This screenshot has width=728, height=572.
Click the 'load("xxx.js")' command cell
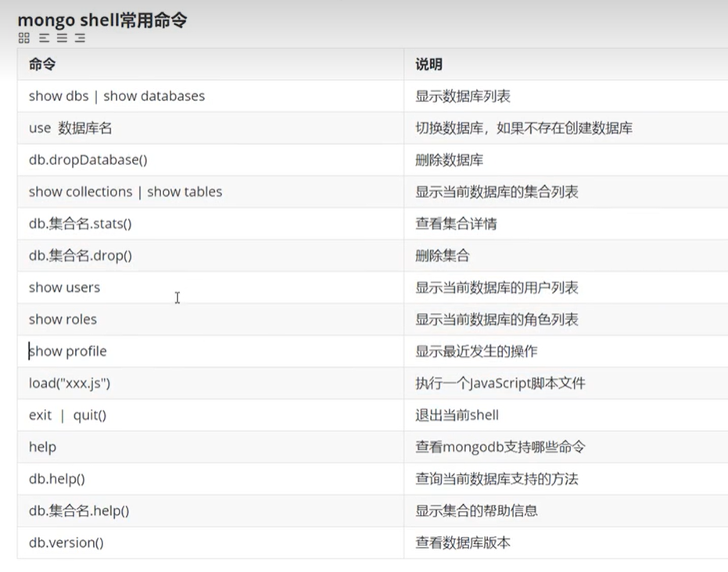pos(210,383)
